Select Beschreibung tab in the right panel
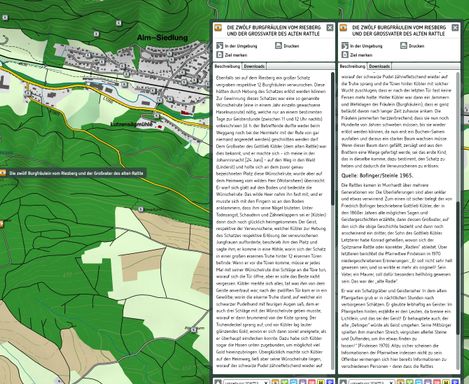 pyautogui.click(x=353, y=66)
